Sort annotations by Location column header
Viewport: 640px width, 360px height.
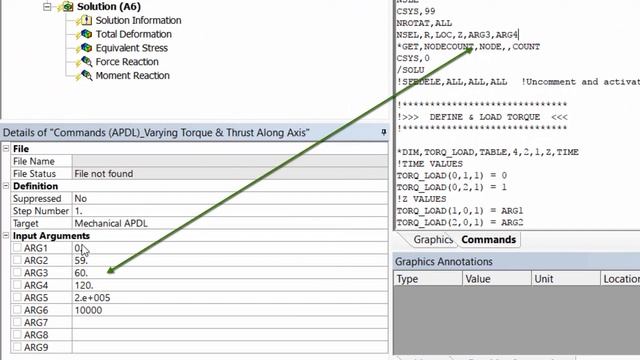620,279
